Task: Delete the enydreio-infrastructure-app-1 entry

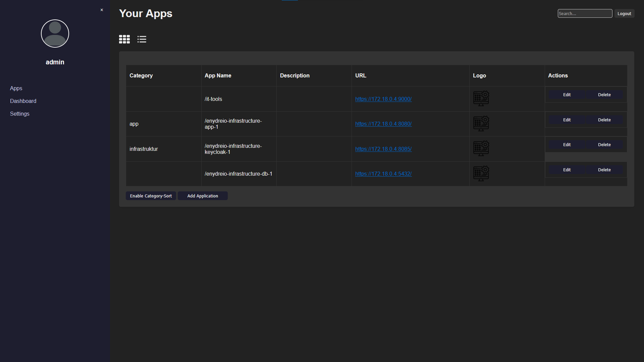Action: tap(604, 120)
